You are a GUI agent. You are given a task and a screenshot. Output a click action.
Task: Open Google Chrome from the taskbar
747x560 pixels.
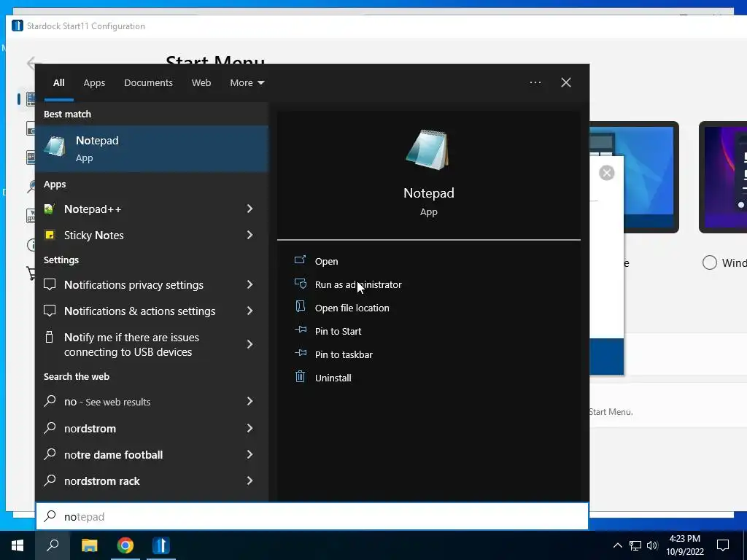[x=125, y=545]
